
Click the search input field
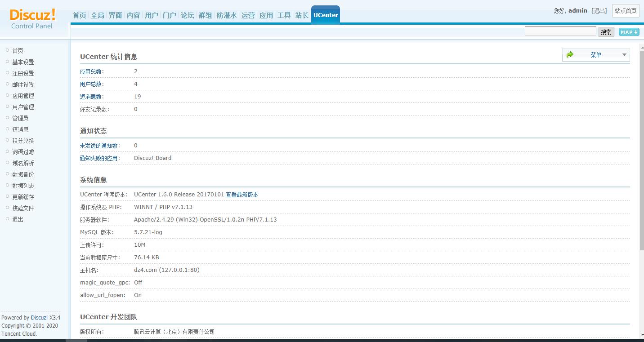(560, 31)
